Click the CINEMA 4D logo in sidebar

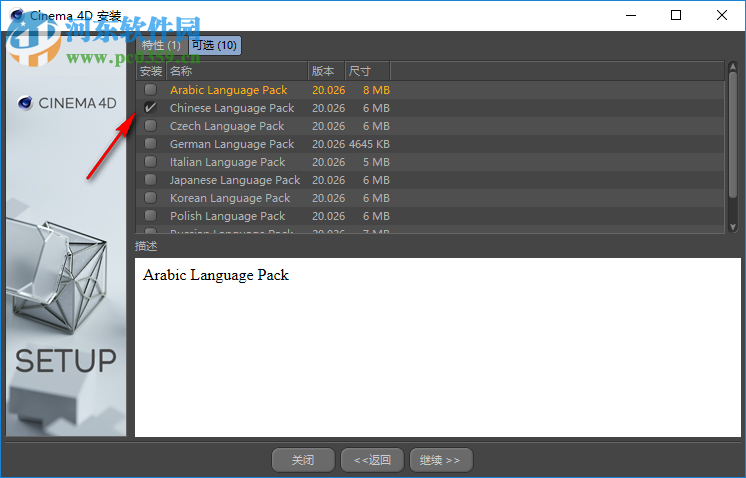67,103
